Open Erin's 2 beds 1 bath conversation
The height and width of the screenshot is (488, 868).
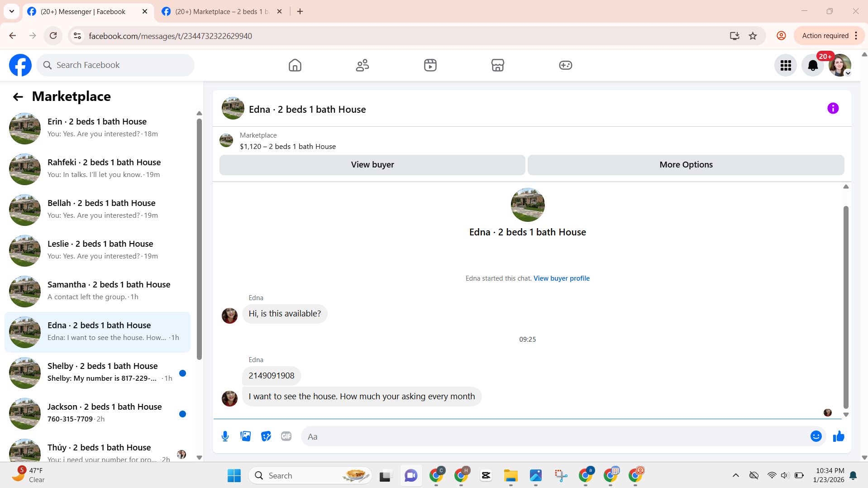(x=97, y=129)
